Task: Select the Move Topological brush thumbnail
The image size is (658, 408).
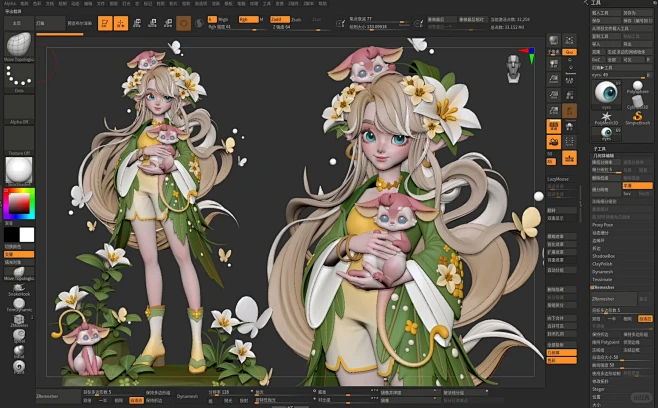Action: pyautogui.click(x=18, y=46)
